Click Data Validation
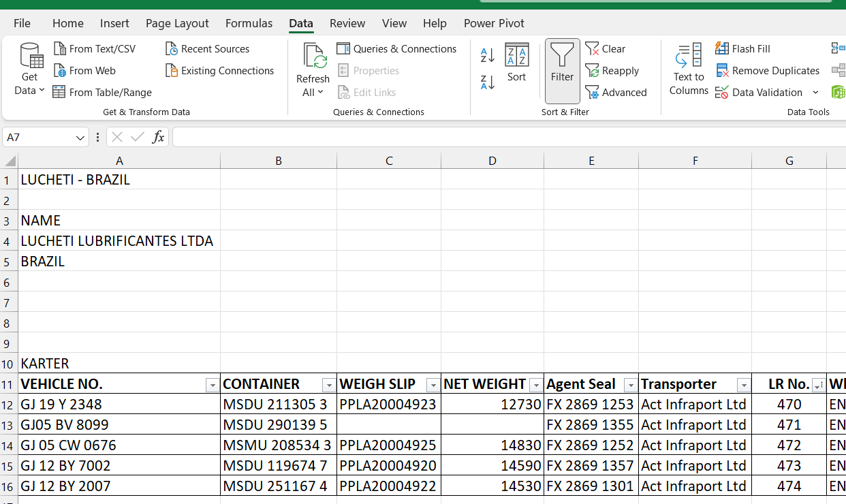 click(x=759, y=93)
